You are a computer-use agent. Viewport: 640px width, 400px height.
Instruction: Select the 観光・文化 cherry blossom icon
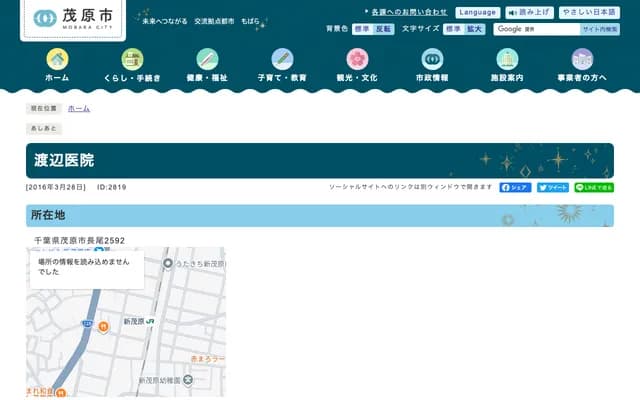357,59
